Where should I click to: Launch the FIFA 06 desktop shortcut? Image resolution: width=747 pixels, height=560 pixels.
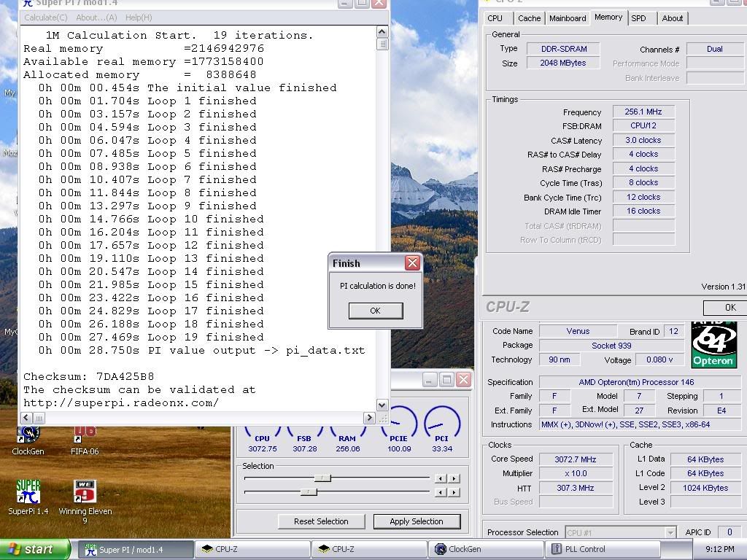(85, 440)
